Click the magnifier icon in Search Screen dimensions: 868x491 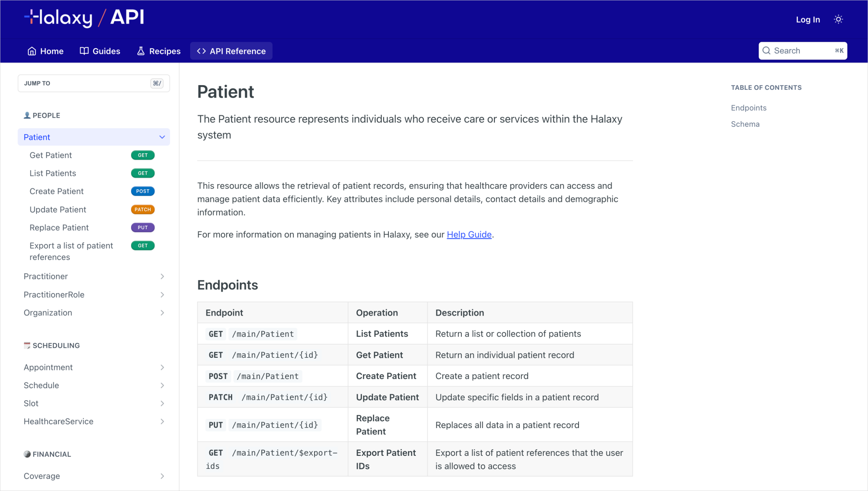tap(766, 51)
